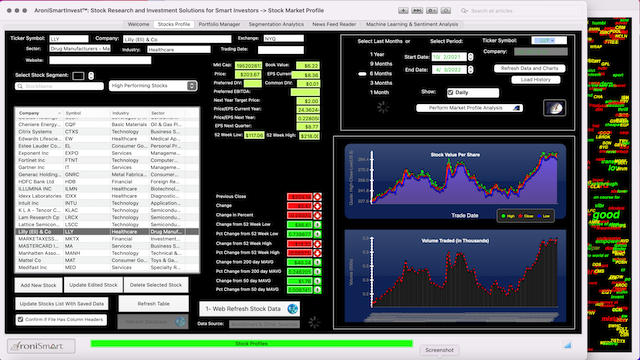Click the Refresh Table button
This screenshot has width=640, height=360.
(x=153, y=304)
